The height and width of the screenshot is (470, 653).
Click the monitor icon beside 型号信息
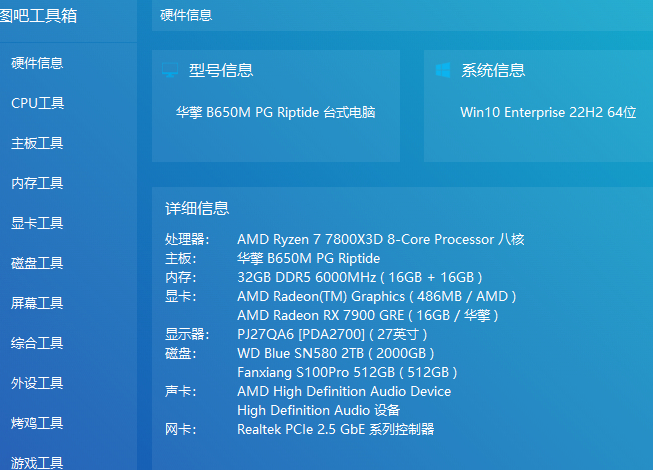(x=170, y=70)
